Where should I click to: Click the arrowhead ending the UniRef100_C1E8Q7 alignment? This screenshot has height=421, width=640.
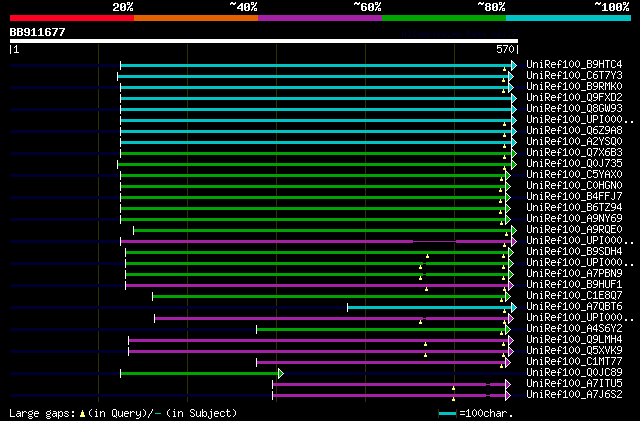[x=508, y=296]
